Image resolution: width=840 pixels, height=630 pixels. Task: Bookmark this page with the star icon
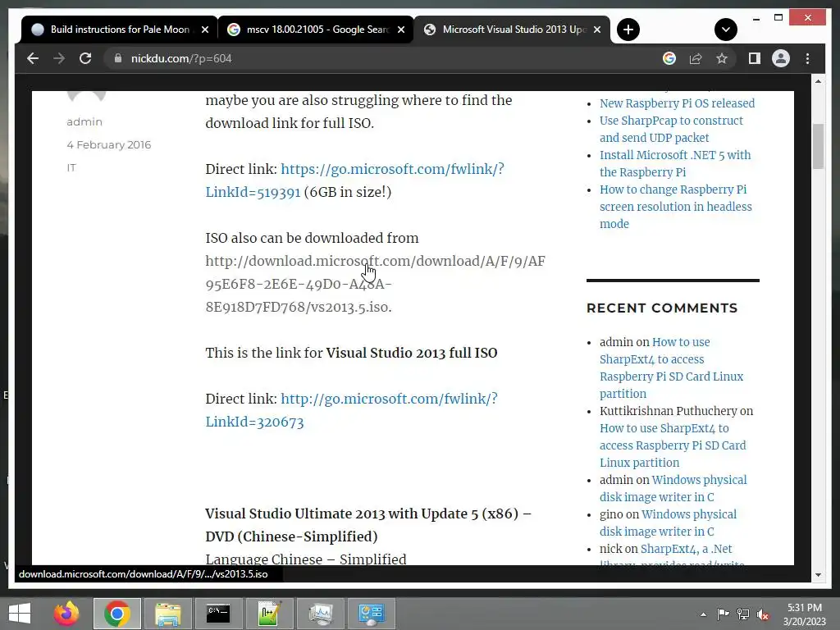click(x=722, y=58)
